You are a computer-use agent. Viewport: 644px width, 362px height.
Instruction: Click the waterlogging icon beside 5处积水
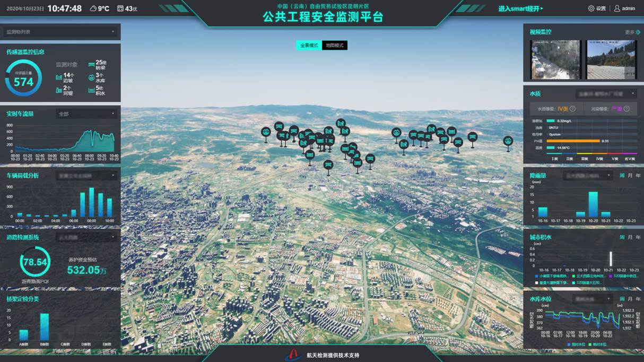[x=91, y=90]
